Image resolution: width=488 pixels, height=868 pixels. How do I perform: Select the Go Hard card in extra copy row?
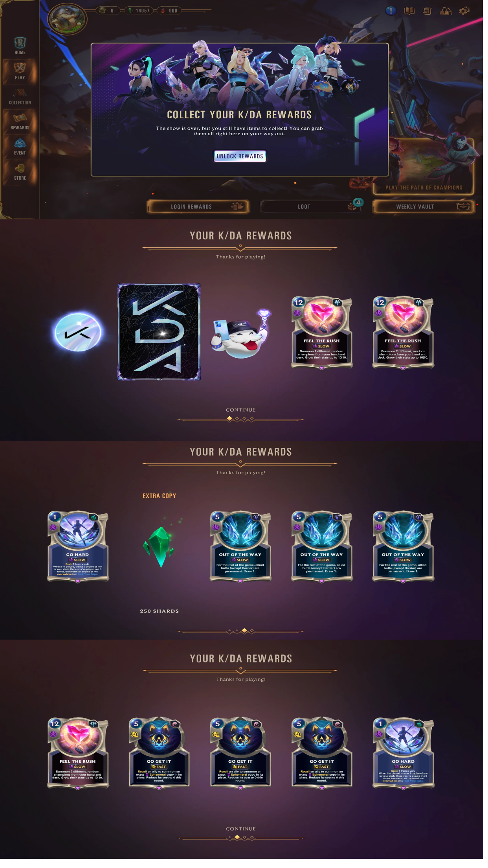(78, 546)
